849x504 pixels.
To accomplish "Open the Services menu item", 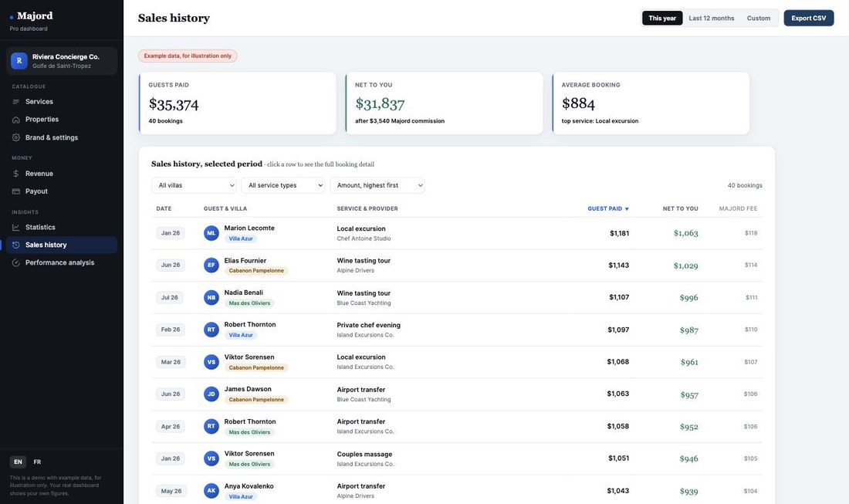I will click(62, 102).
